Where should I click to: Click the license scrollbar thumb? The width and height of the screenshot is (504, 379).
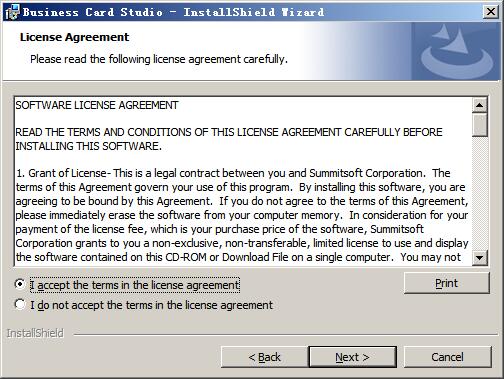(x=480, y=125)
